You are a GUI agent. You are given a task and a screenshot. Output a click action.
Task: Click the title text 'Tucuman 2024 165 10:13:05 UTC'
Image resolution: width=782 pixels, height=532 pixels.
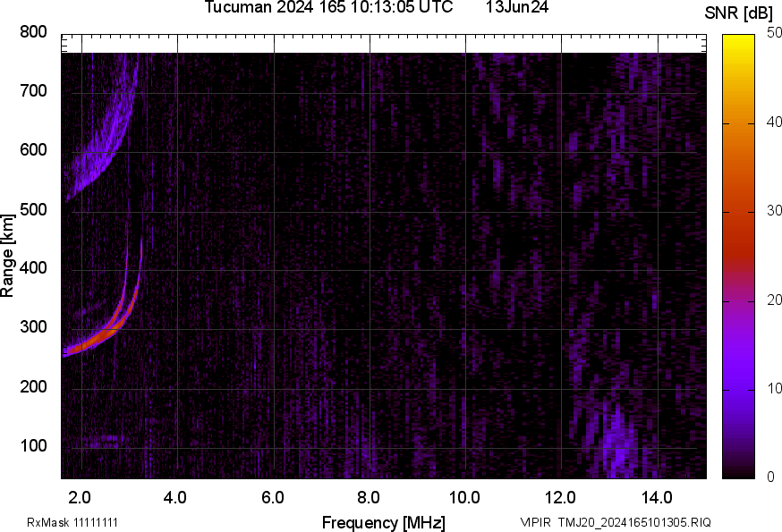328,7
